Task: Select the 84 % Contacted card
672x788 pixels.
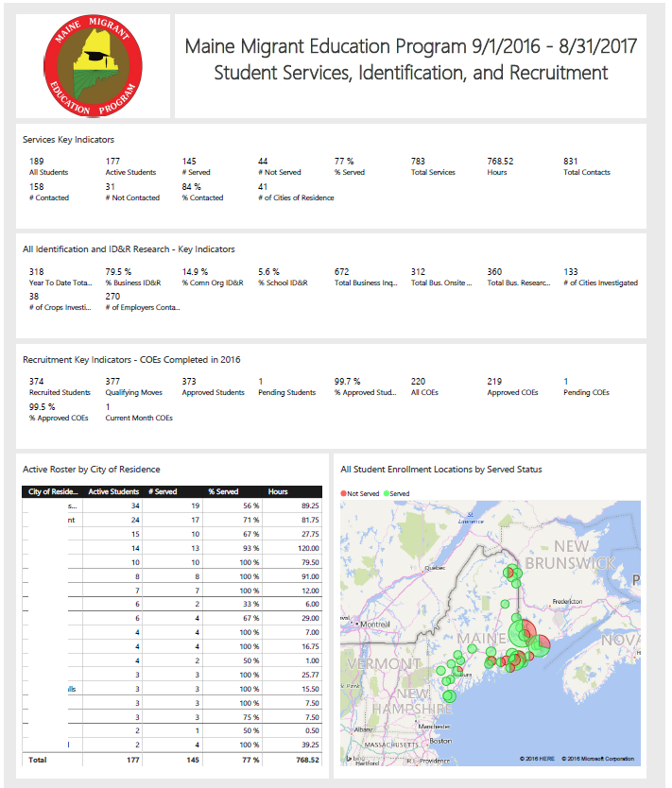Action: [x=202, y=192]
